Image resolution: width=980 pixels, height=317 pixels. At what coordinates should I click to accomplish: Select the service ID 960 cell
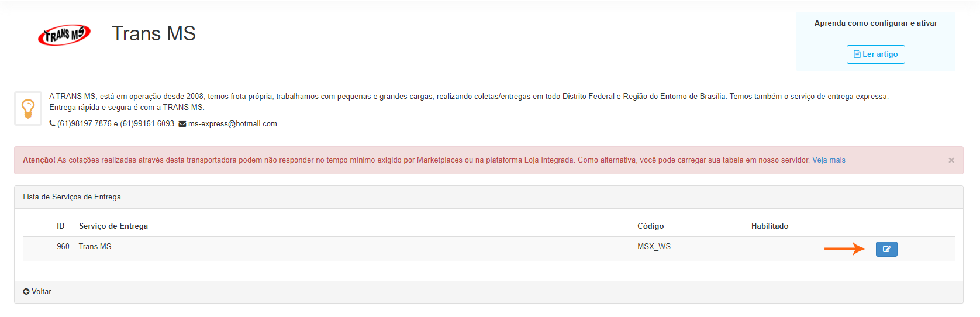click(63, 247)
